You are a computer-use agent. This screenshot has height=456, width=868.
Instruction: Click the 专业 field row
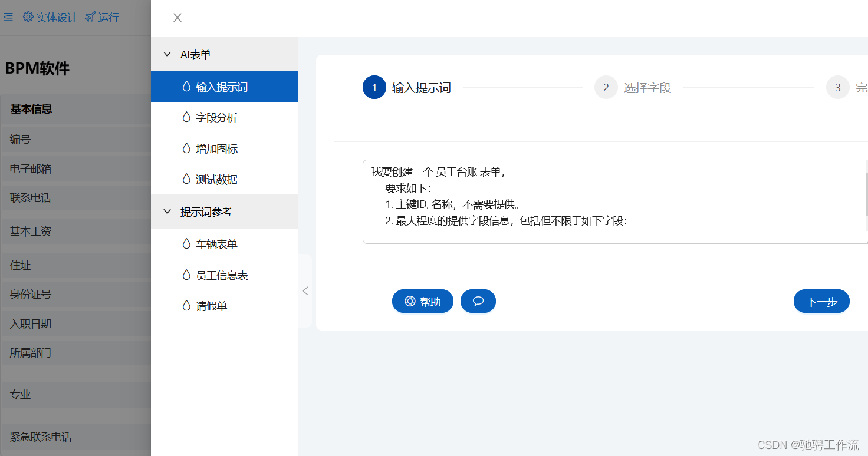(75, 395)
